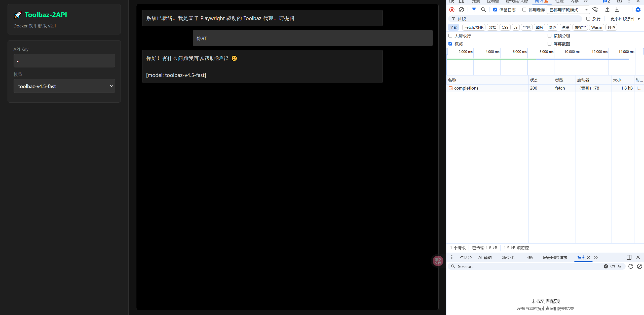Clear the network log with the circle-slash icon
The height and width of the screenshot is (315, 644).
(x=461, y=10)
